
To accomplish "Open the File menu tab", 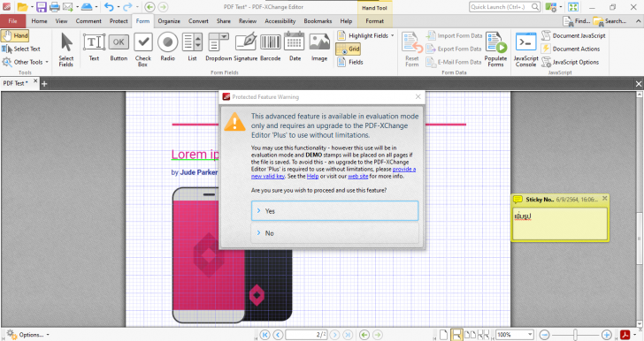I will [12, 21].
